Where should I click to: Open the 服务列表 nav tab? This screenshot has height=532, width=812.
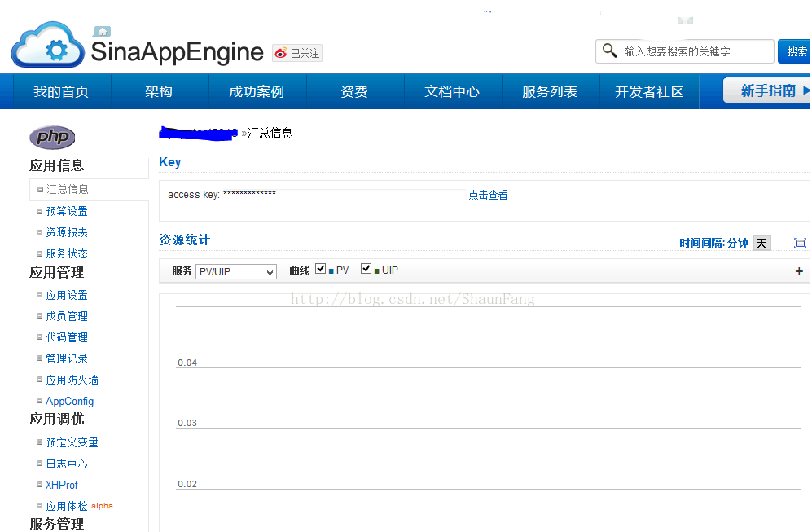(x=550, y=92)
